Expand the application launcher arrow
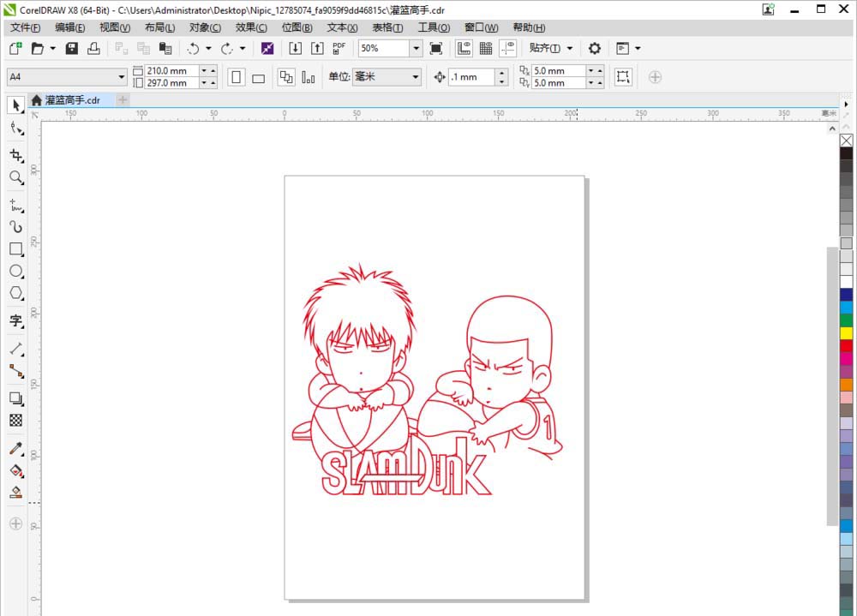857x616 pixels. click(638, 49)
